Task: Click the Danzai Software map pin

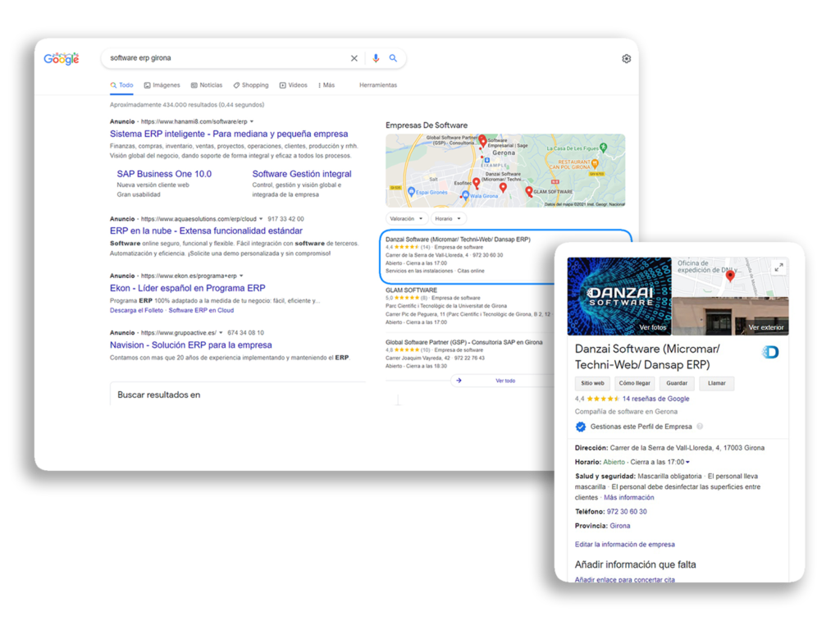Action: (x=503, y=188)
